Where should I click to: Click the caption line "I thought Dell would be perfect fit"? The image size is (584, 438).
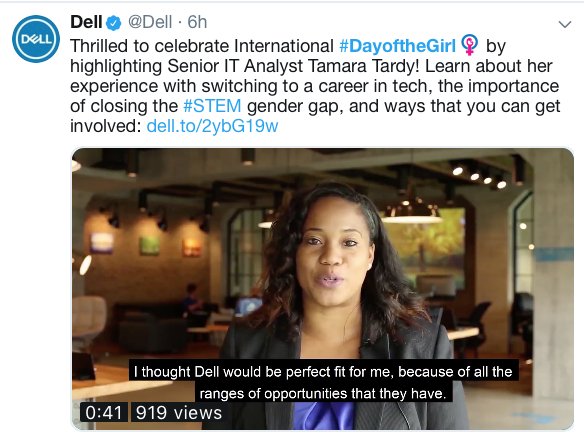coord(323,371)
